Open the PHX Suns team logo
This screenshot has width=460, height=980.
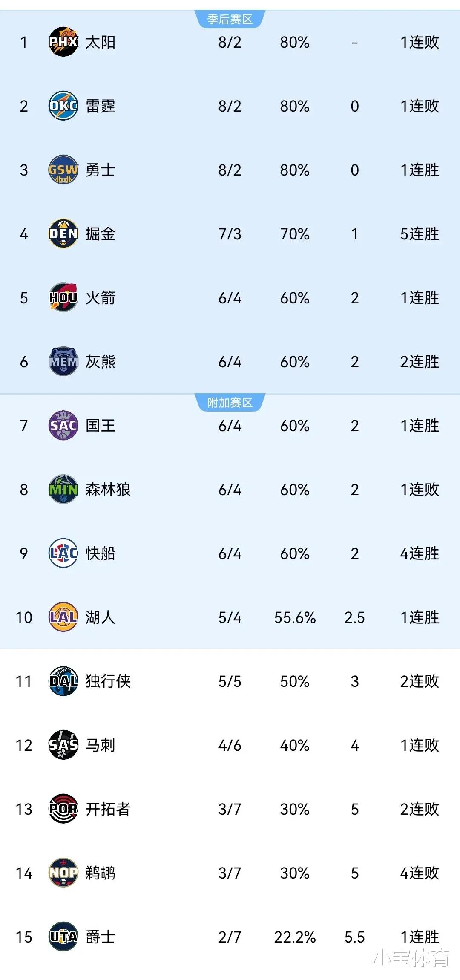click(63, 42)
